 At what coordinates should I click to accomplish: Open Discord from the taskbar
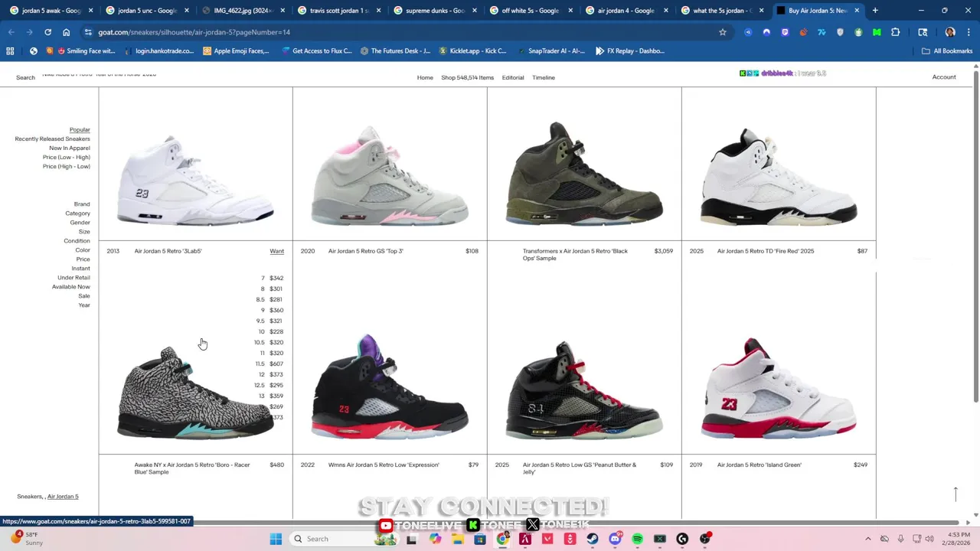[x=615, y=539]
